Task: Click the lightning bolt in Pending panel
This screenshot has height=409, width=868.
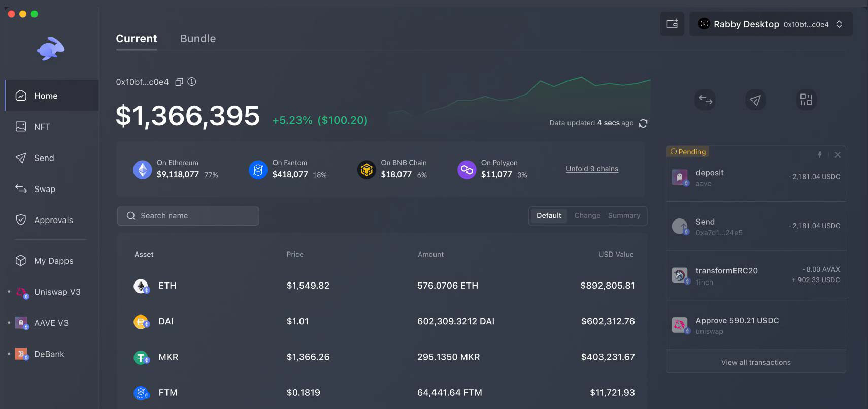Action: pyautogui.click(x=819, y=154)
